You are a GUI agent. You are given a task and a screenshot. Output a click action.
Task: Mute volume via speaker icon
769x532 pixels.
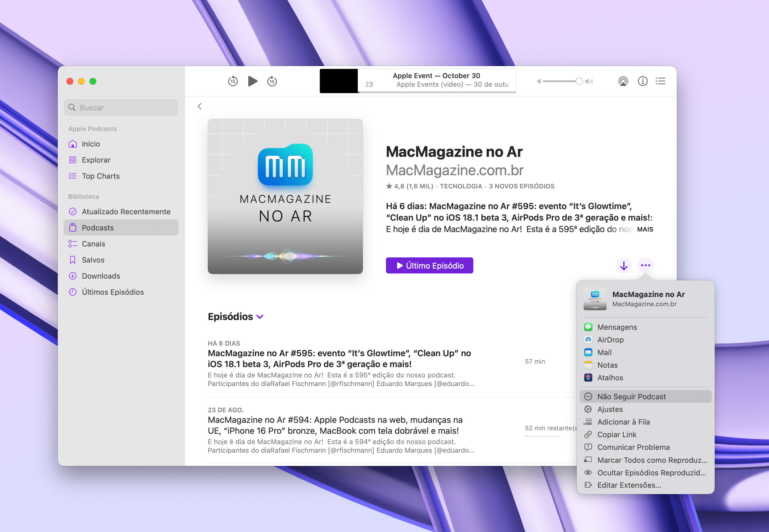(x=539, y=81)
